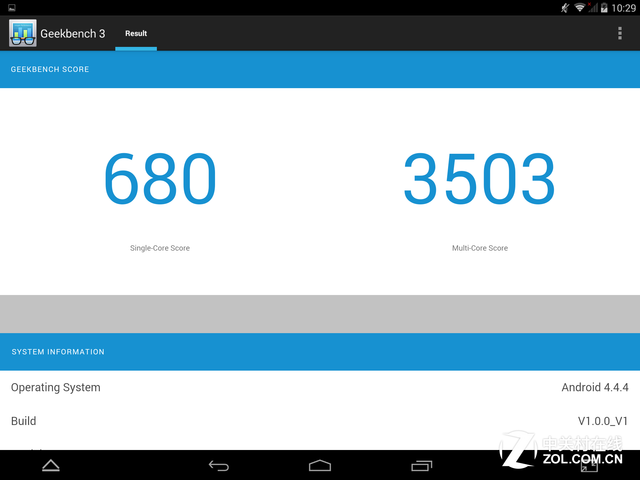Image resolution: width=640 pixels, height=480 pixels.
Task: Tap the single-core score 680
Action: pyautogui.click(x=160, y=178)
